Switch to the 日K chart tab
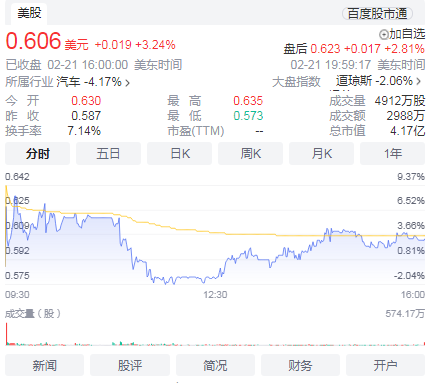The image size is (447, 383). (179, 154)
